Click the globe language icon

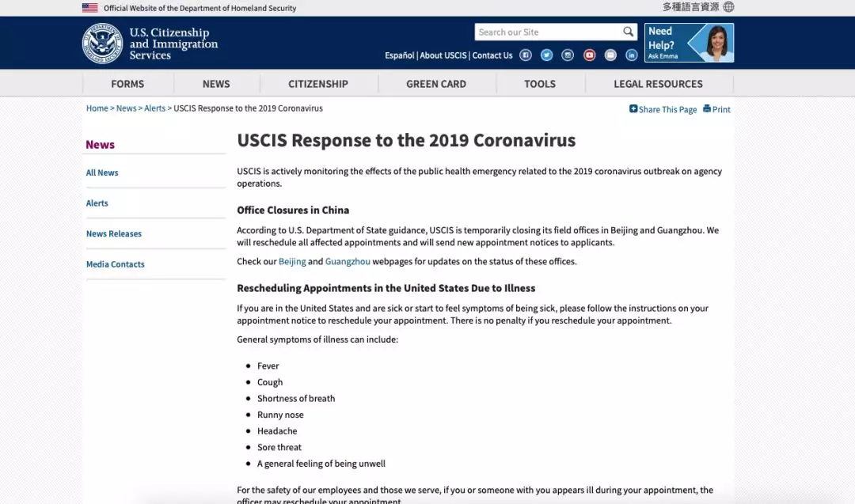click(728, 7)
